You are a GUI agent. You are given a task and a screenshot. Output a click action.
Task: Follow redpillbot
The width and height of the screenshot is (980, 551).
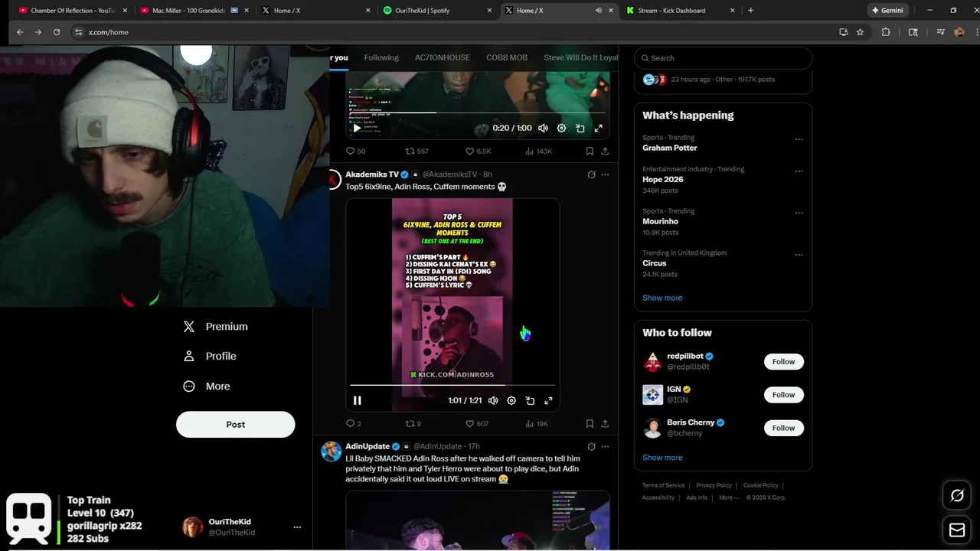[783, 361]
